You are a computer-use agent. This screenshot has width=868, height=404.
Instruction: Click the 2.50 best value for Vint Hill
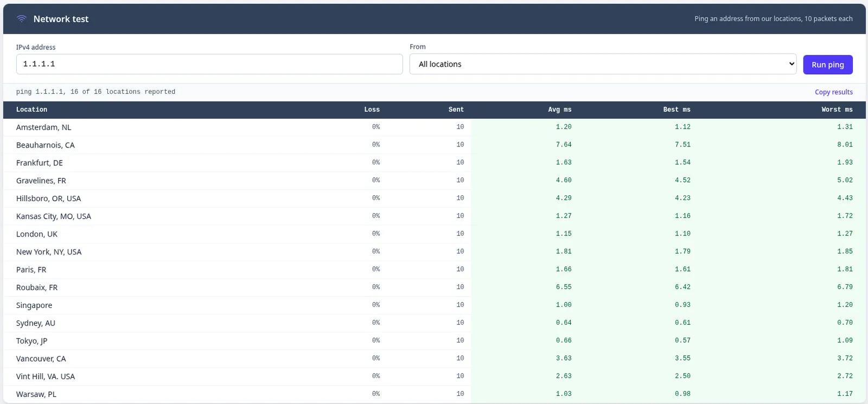(x=682, y=376)
